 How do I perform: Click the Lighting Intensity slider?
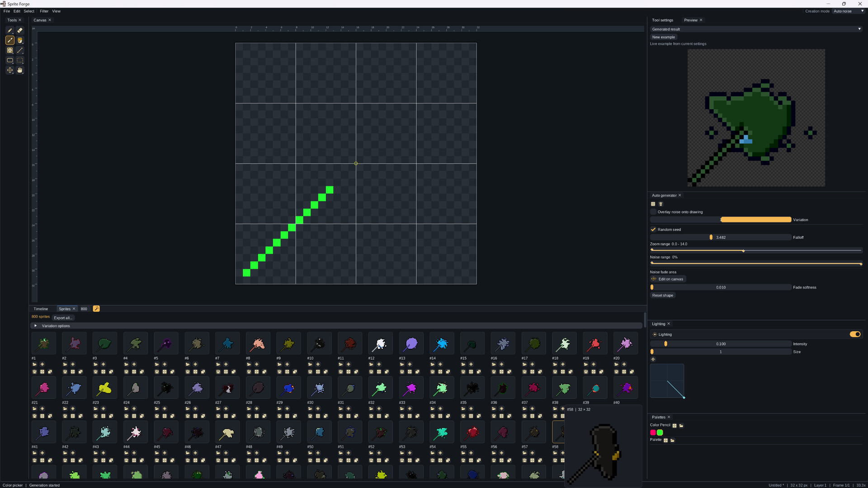721,344
